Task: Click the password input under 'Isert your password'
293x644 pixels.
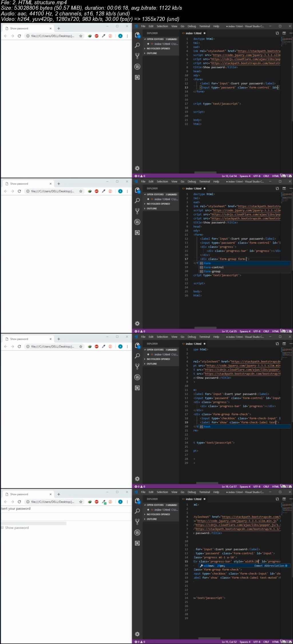Action: [66, 516]
